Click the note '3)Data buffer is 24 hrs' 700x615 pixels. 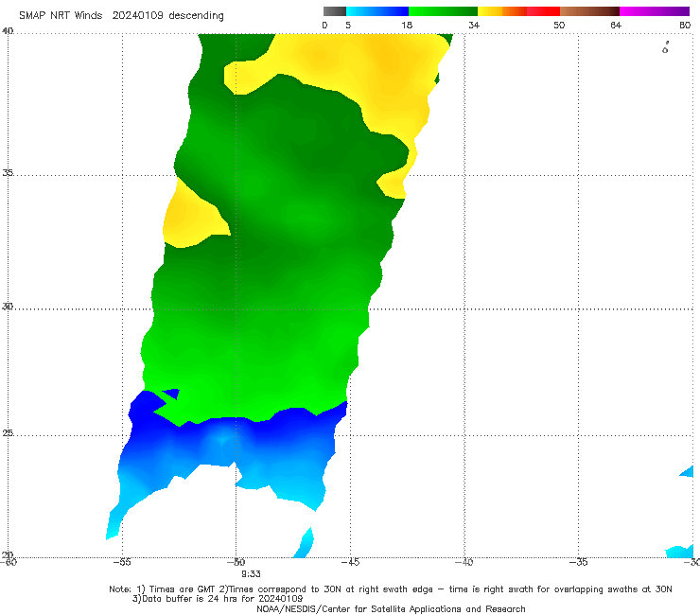coord(218,599)
